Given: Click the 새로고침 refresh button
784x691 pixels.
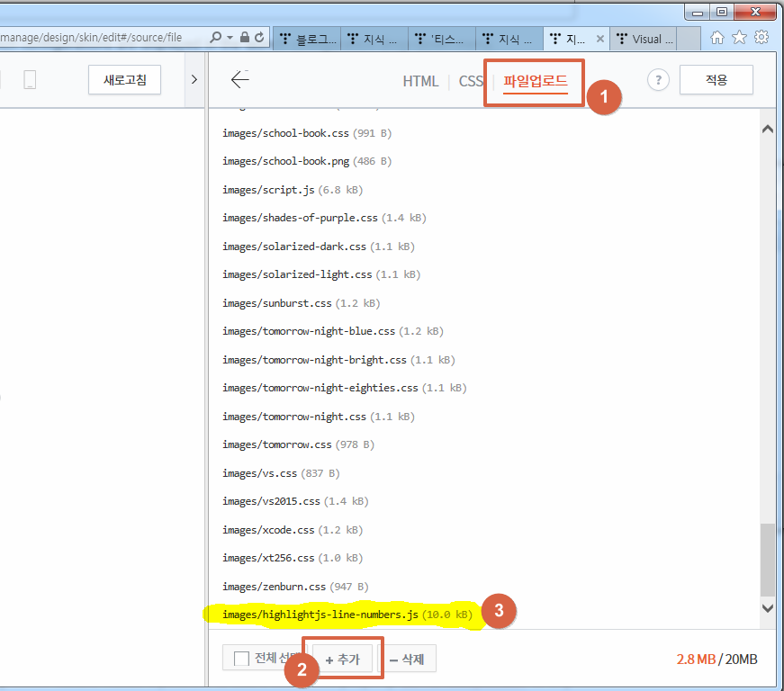Looking at the screenshot, I should pyautogui.click(x=124, y=79).
